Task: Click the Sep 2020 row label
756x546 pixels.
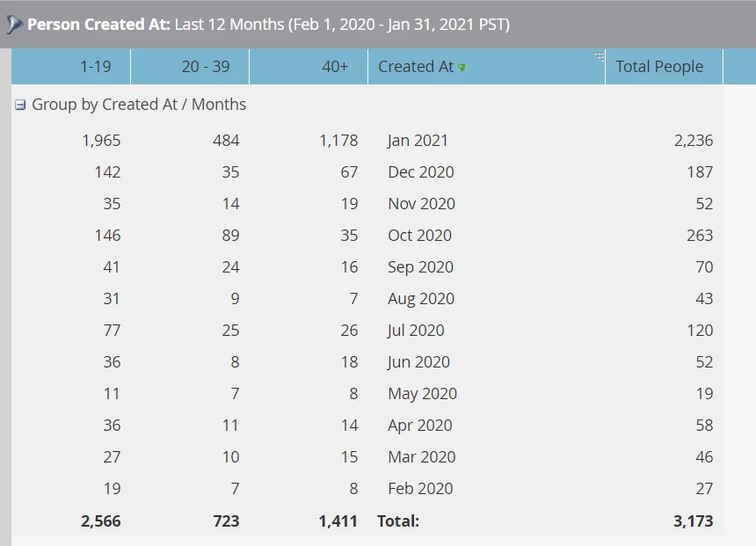Action: coord(420,267)
